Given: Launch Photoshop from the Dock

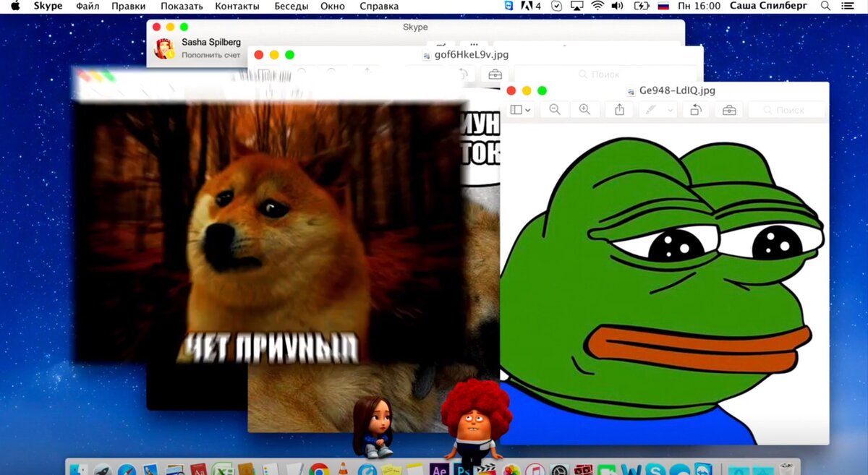Looking at the screenshot, I should 463,470.
